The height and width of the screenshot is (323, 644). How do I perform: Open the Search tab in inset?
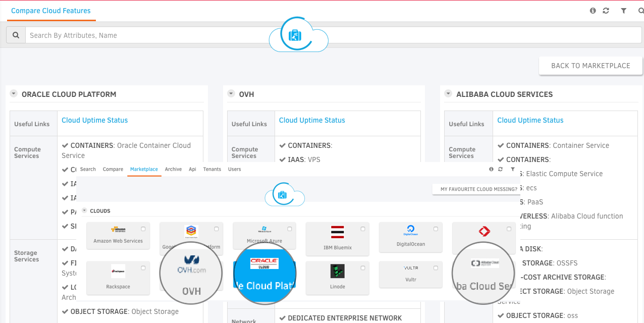[x=88, y=170]
